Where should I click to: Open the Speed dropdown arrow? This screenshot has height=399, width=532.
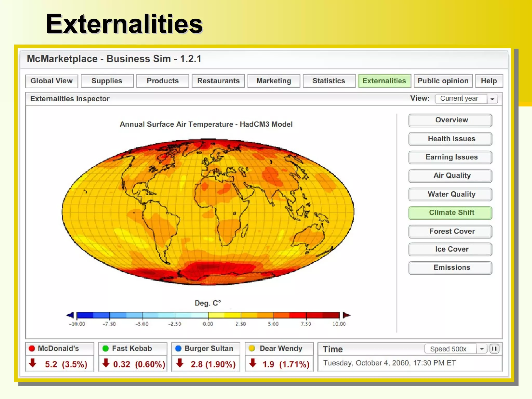[x=482, y=349]
